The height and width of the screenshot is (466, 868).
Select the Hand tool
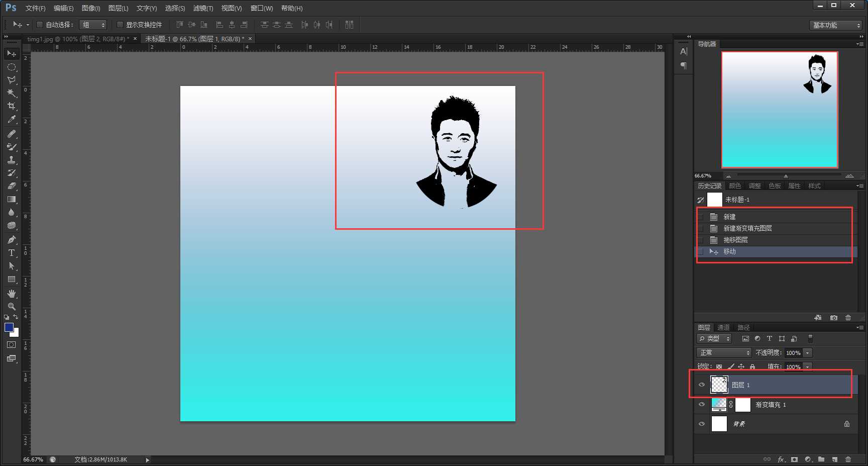point(12,294)
